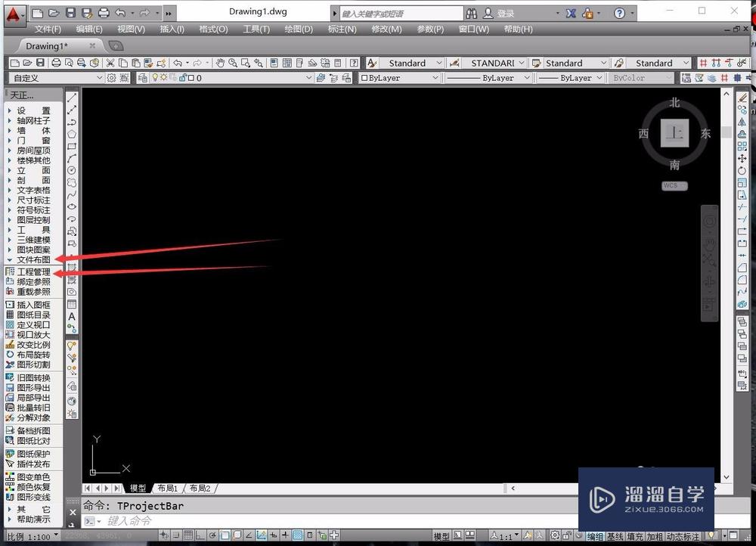Screen dimensions: 756x546
Task: Select the Circle draw tool
Action: pos(71,170)
